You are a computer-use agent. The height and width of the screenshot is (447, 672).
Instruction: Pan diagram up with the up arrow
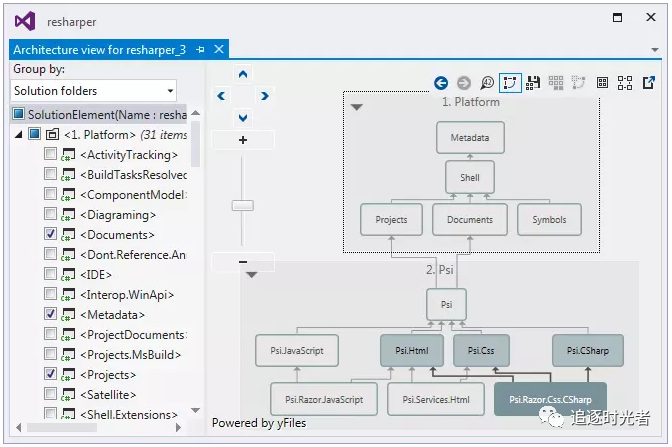pos(243,74)
